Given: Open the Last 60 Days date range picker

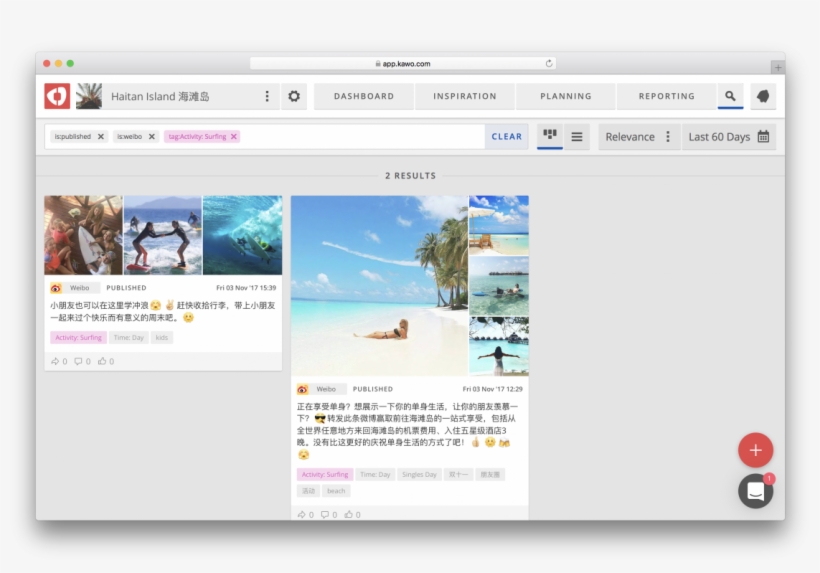Looking at the screenshot, I should tap(729, 136).
